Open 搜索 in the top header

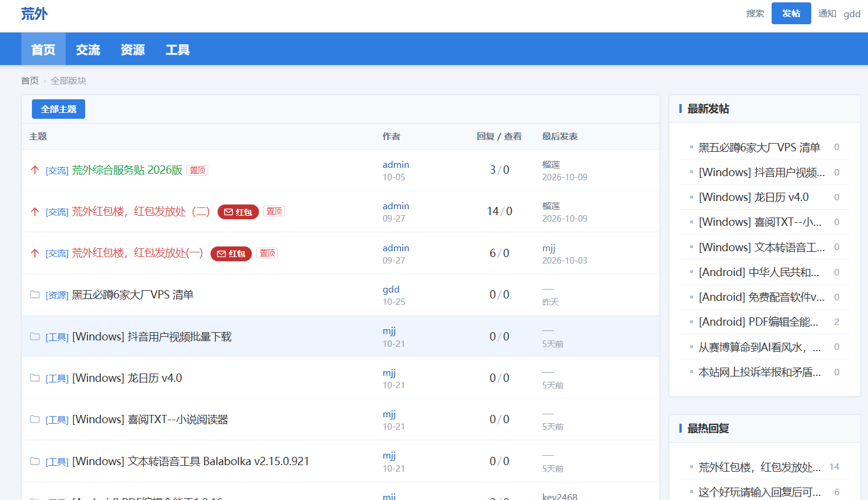click(x=755, y=13)
